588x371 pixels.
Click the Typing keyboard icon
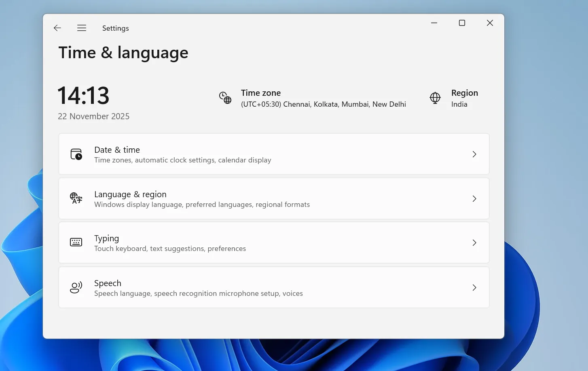(x=76, y=242)
